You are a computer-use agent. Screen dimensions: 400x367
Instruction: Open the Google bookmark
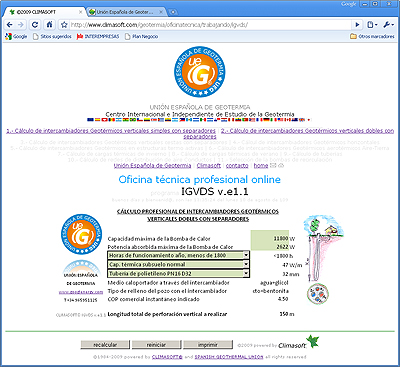16,36
